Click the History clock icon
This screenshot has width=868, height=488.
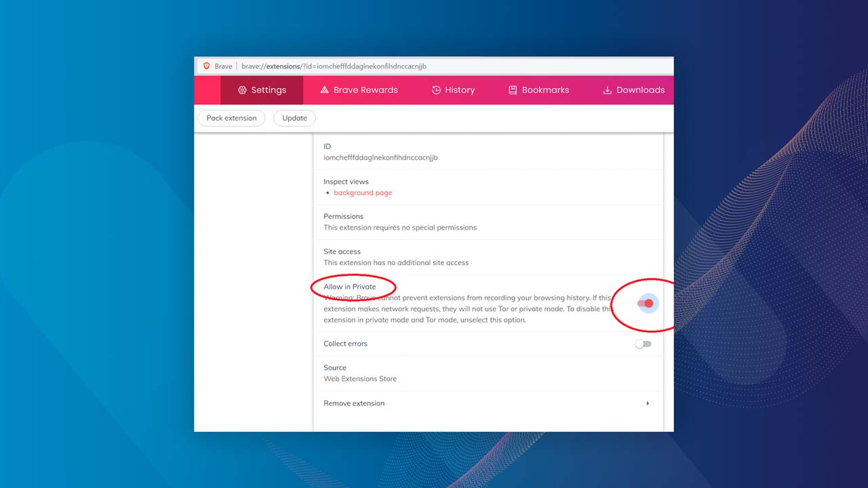click(x=436, y=90)
